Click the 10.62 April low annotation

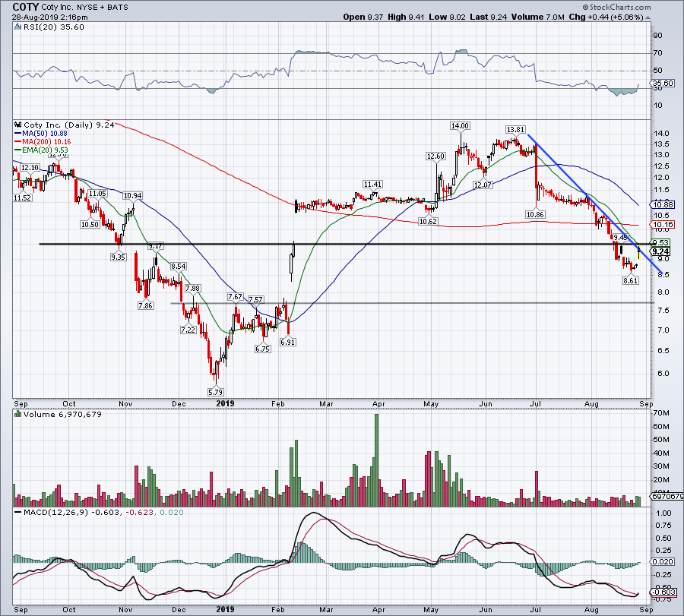click(427, 221)
